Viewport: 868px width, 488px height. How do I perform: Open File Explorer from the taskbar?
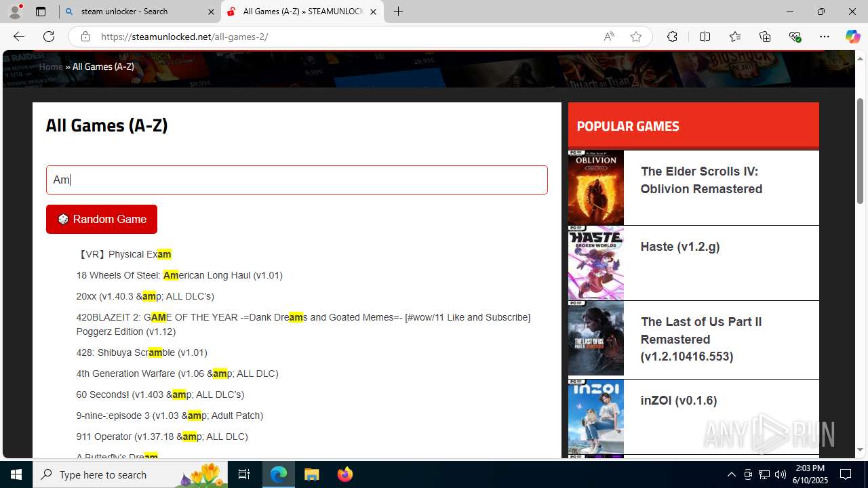pos(311,474)
